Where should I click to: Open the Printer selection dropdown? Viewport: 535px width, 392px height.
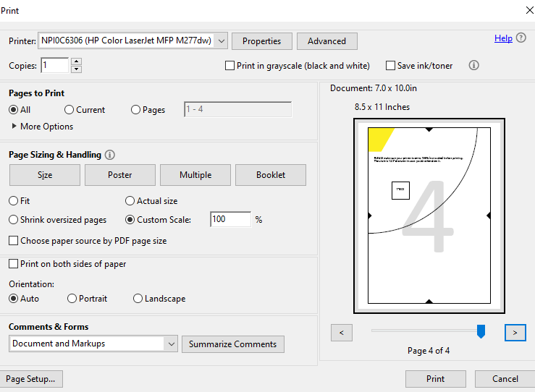[222, 41]
